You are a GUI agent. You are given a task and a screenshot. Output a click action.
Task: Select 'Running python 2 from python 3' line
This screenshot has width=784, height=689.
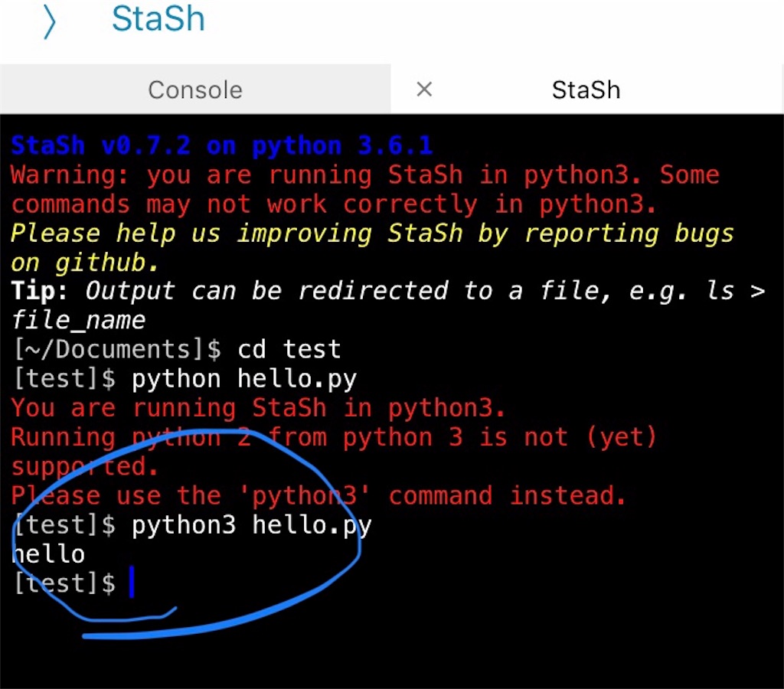click(334, 437)
